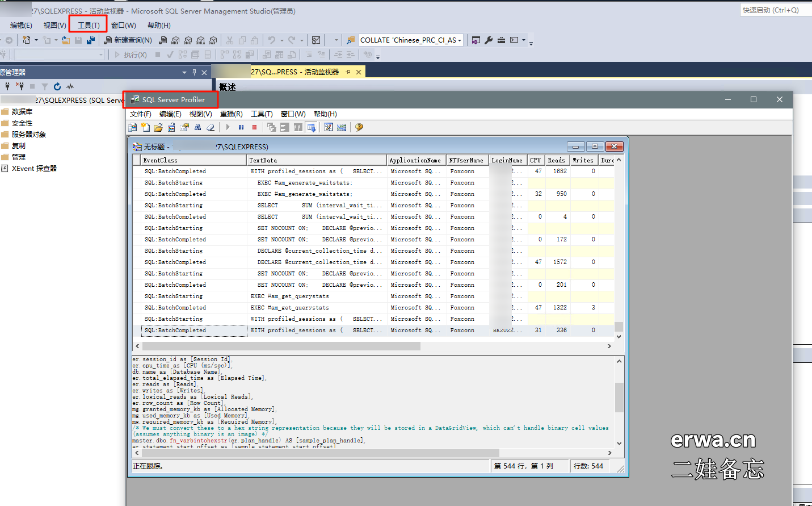The height and width of the screenshot is (506, 812).
Task: Expand 安全性 node in Object Explorer
Action: point(22,123)
